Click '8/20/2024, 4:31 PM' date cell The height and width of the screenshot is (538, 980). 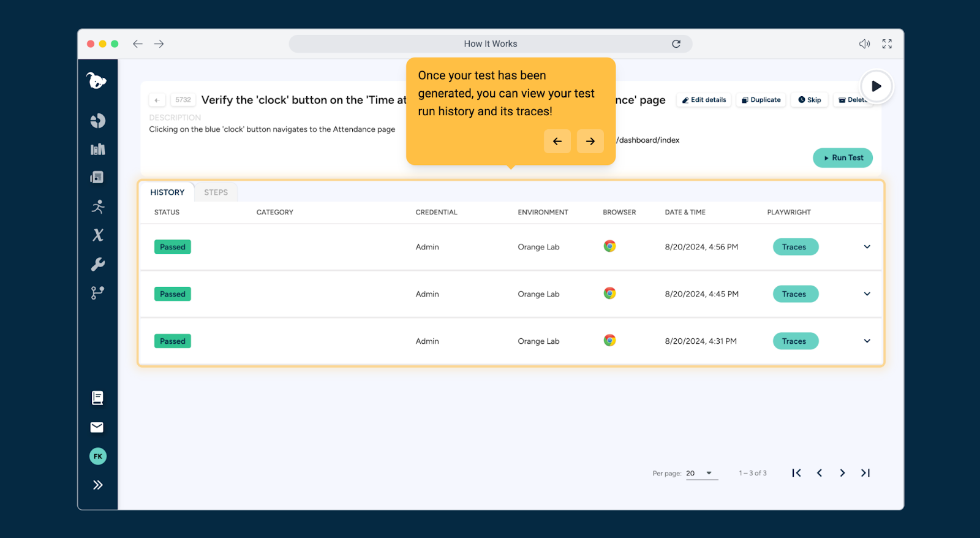click(701, 341)
